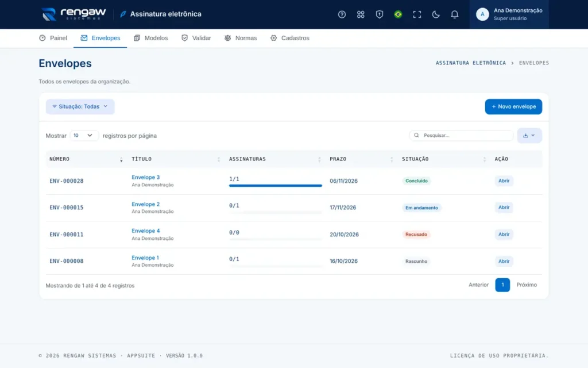Sort by PRAZO column header
Image resolution: width=588 pixels, height=368 pixels.
(x=362, y=159)
